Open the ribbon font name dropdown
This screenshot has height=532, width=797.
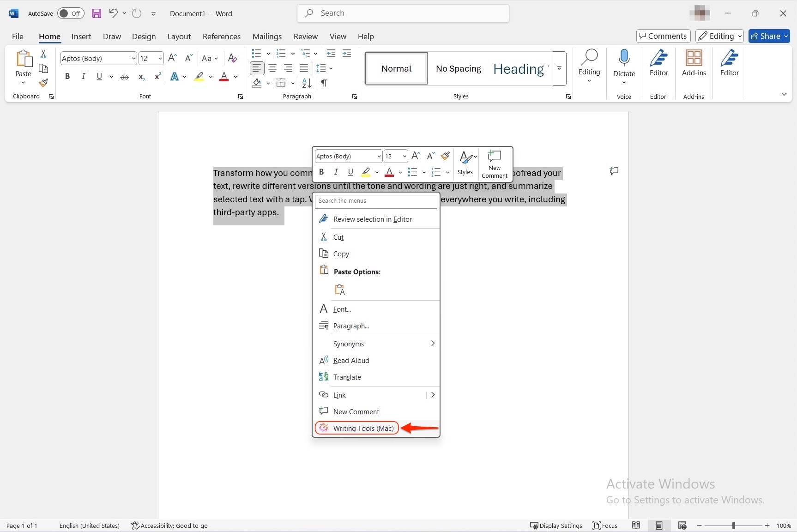point(133,59)
